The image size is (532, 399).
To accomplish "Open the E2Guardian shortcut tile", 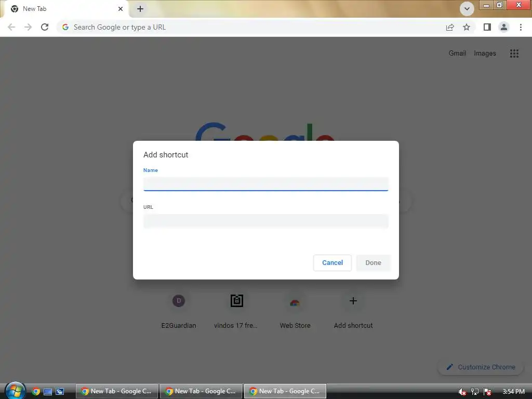I will pos(179,311).
